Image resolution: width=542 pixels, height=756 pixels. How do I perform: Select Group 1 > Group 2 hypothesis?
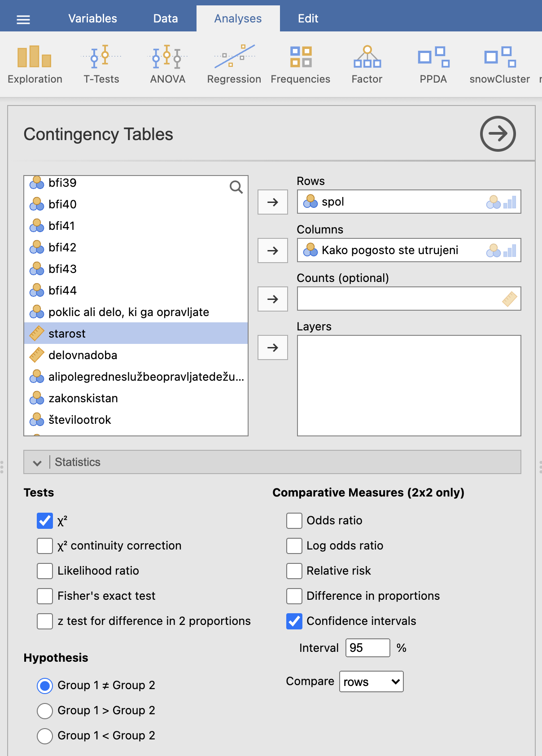tap(45, 711)
